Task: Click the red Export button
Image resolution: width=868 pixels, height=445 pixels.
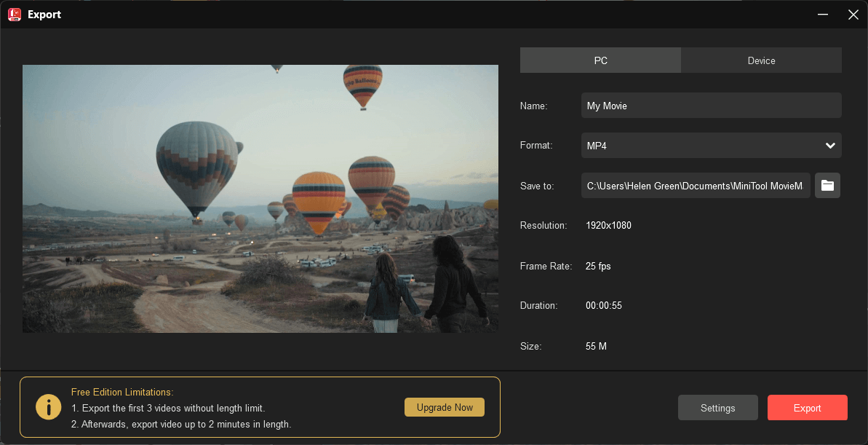Action: (807, 408)
